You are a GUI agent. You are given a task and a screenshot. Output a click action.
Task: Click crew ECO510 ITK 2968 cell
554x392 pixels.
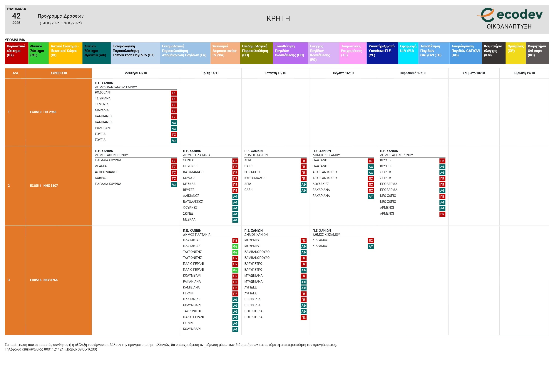pyautogui.click(x=43, y=112)
